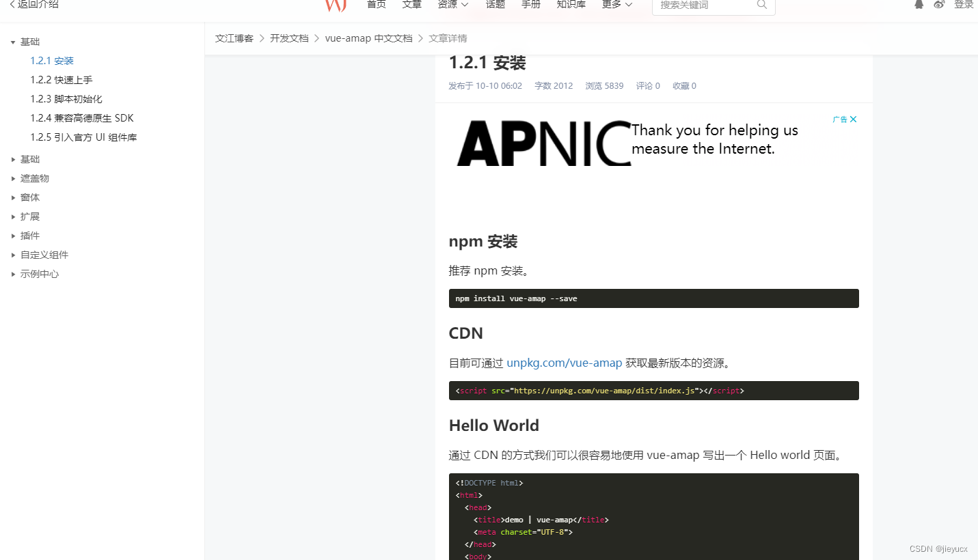Open the 资源 dropdown menu
Viewport: 978px width, 560px height.
(x=453, y=4)
